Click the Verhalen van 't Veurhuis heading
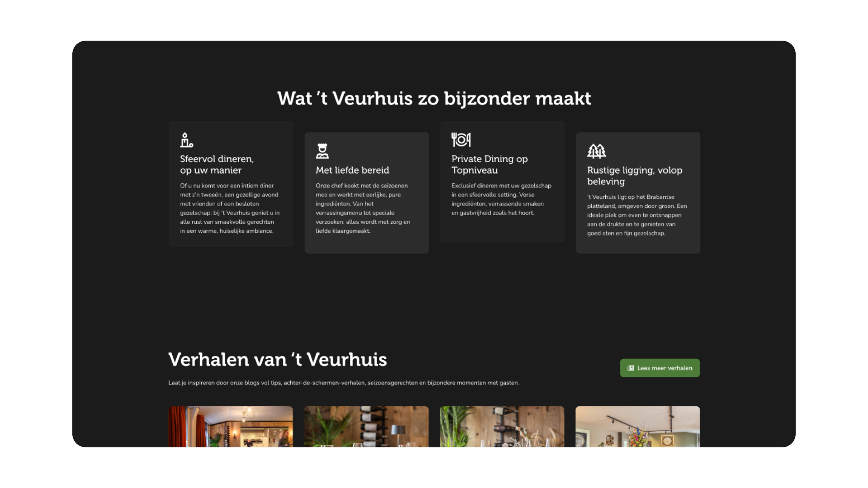This screenshot has width=868, height=488. coord(278,360)
